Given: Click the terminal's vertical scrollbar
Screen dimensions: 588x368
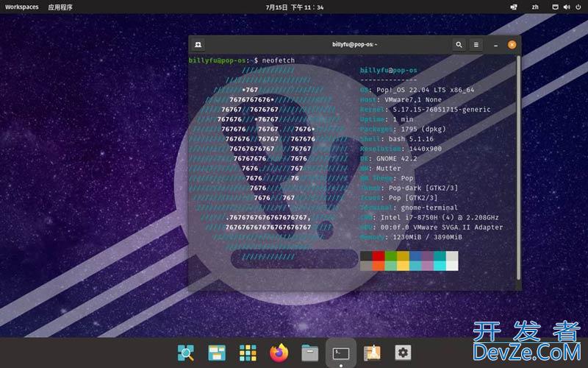Looking at the screenshot, I should [x=519, y=168].
